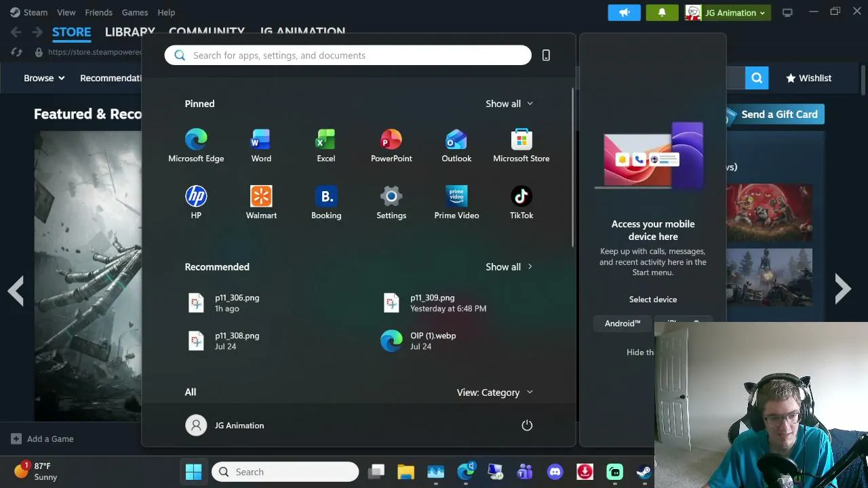Switch to the STORE tab in Steam

point(71,32)
